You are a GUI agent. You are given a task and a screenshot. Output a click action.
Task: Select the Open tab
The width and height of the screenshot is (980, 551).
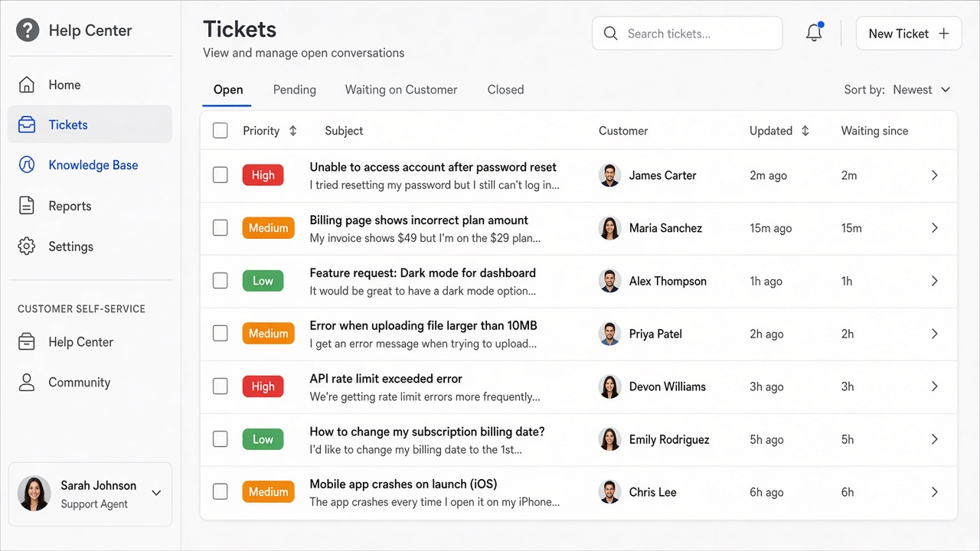pos(228,90)
